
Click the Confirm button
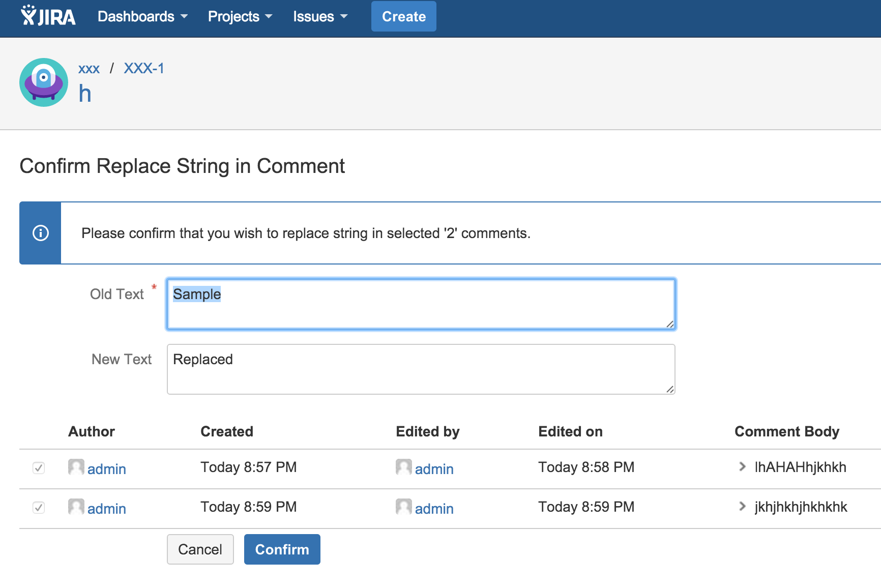point(282,549)
